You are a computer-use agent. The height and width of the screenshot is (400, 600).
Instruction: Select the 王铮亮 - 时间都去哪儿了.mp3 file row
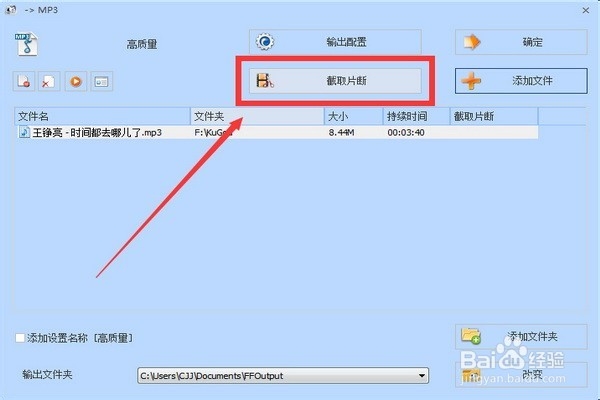click(277, 132)
